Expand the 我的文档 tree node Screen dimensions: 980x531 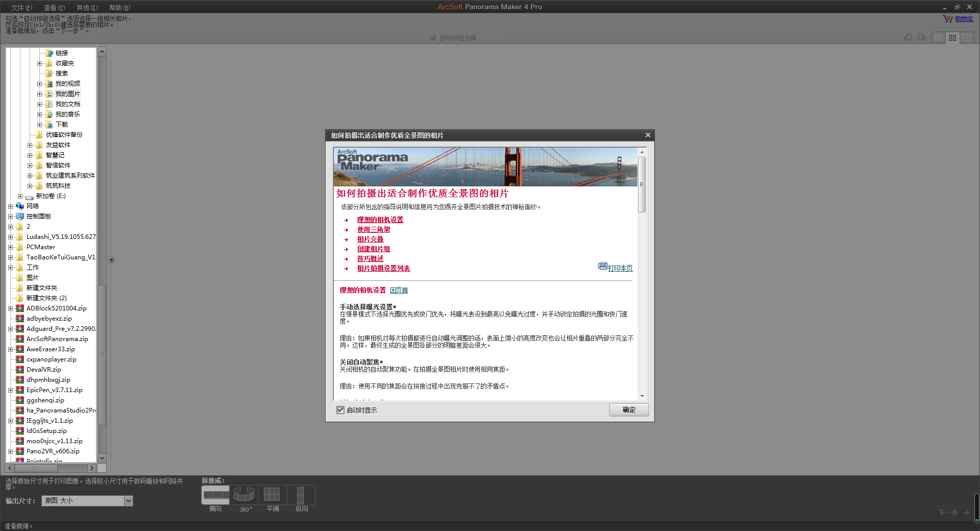[39, 104]
